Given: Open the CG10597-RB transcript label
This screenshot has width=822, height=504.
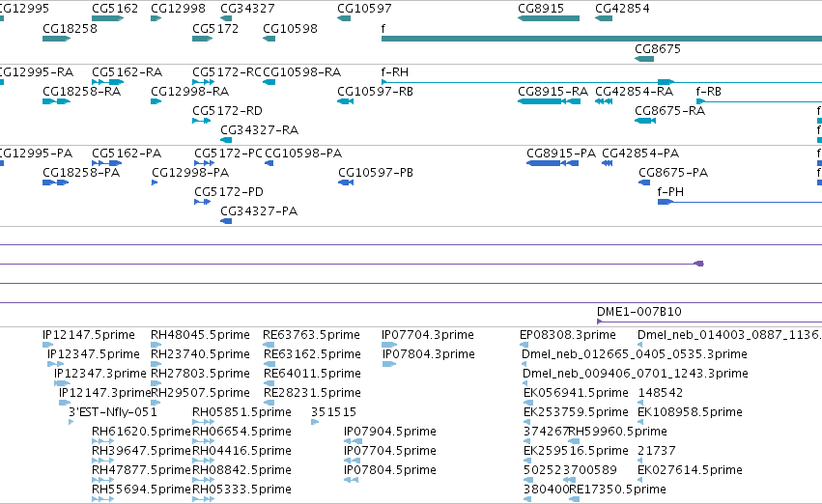Looking at the screenshot, I should click(x=376, y=91).
